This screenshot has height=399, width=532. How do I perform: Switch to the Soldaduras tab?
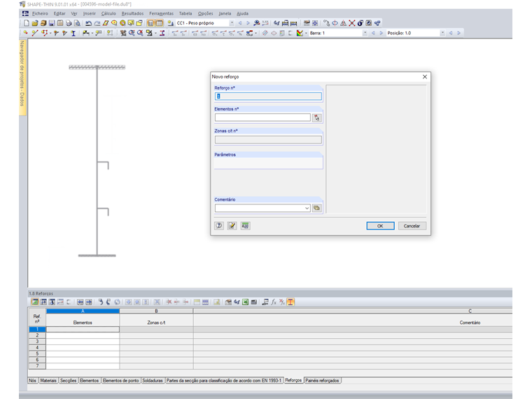point(153,381)
